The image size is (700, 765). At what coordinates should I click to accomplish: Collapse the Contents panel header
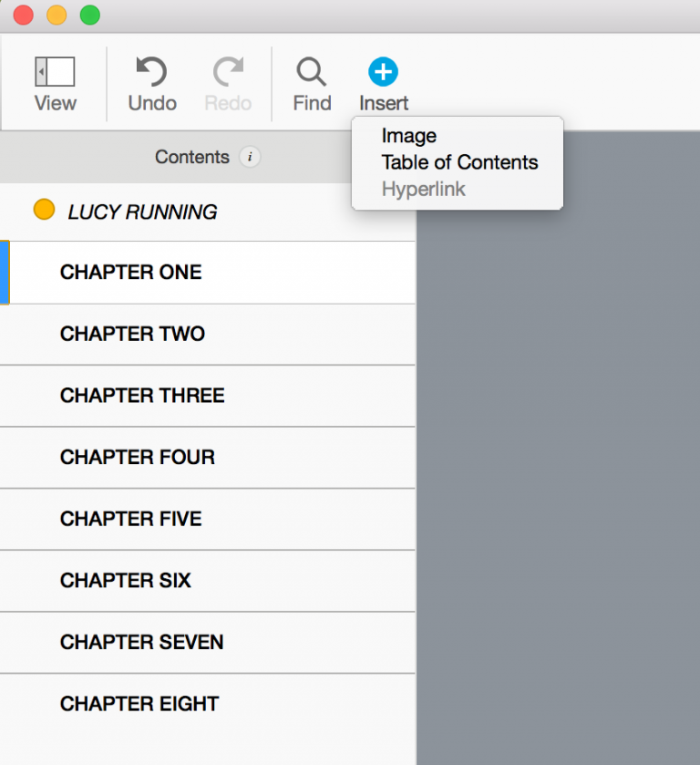click(x=192, y=157)
